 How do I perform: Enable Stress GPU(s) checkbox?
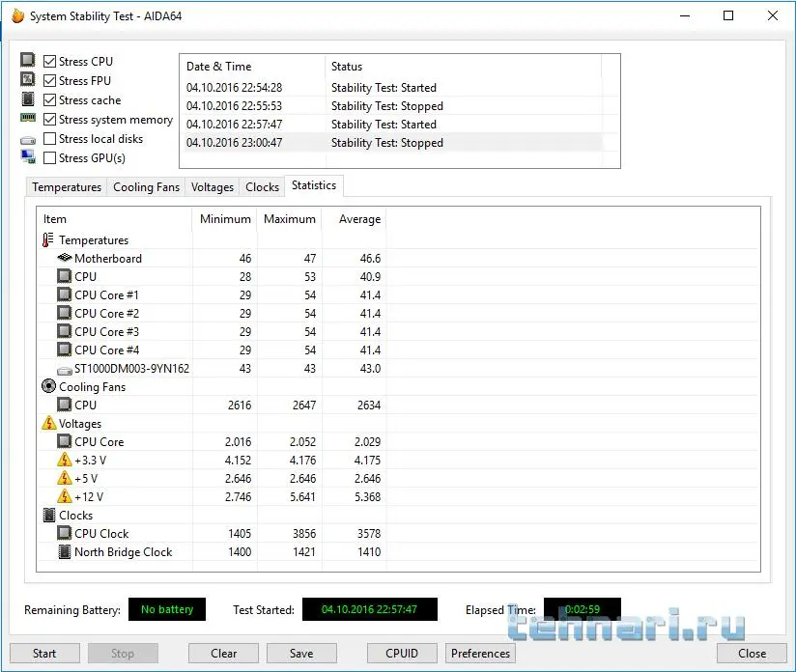coord(50,157)
